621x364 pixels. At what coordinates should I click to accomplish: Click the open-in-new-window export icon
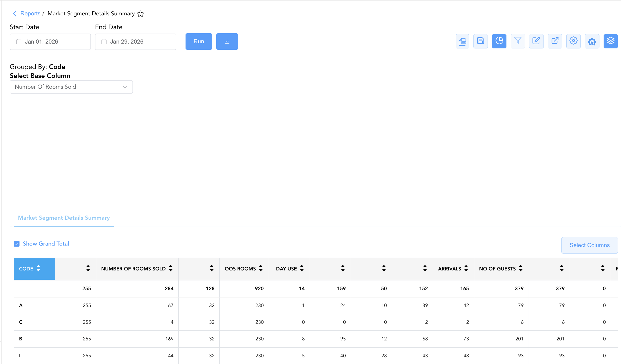555,41
